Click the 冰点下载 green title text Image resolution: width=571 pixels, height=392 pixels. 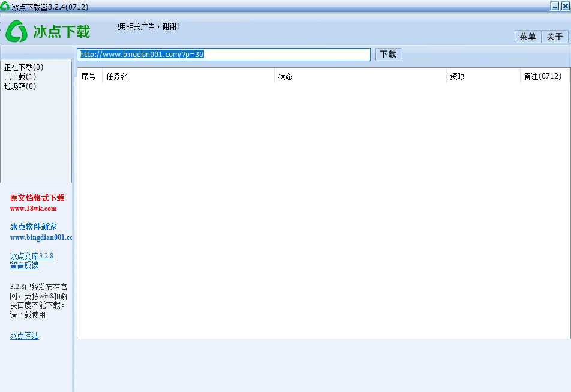pos(61,31)
